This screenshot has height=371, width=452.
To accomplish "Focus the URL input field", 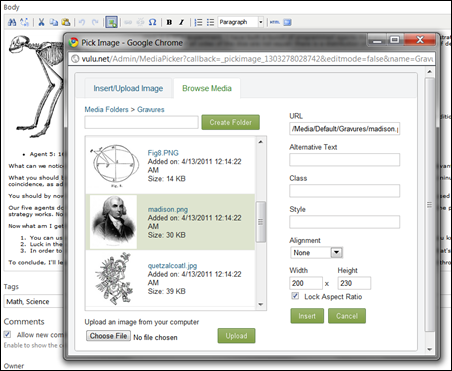I will click(344, 129).
